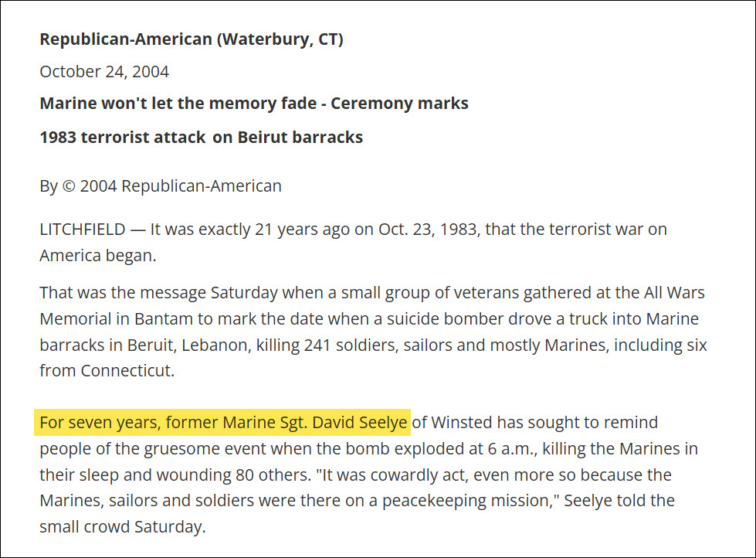Image resolution: width=756 pixels, height=558 pixels.
Task: Click the October 24, 2004 date line
Action: 104,72
